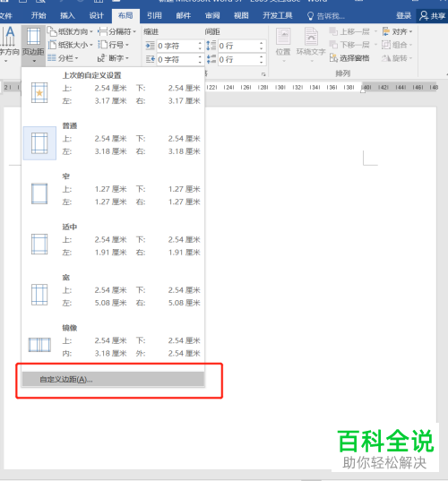Viewport: 448px width, 481px height.
Task: Open 自定义边距(A)... custom margins
Action: pyautogui.click(x=113, y=380)
